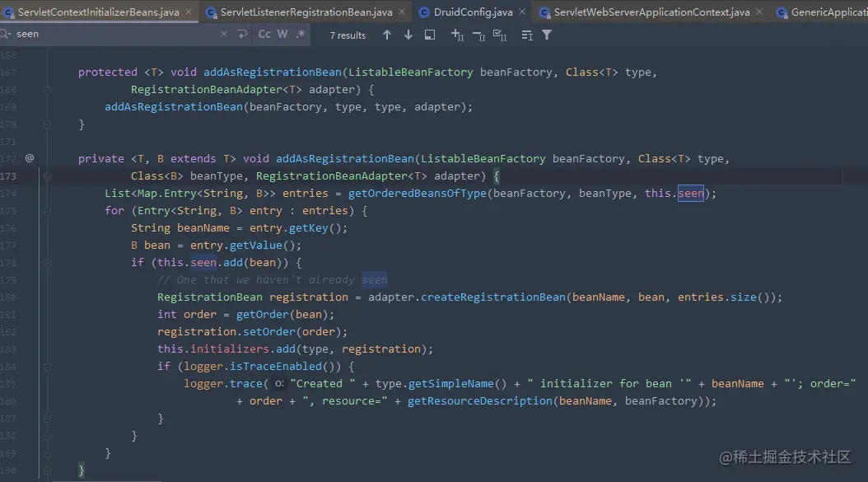Click 'ListableBeanFactory' on line 167

pos(411,72)
